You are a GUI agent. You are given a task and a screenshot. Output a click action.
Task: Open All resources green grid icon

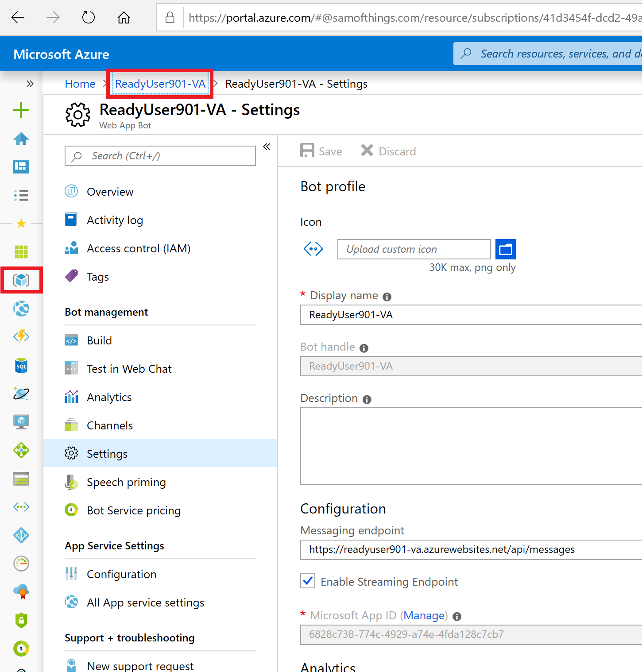(x=21, y=252)
